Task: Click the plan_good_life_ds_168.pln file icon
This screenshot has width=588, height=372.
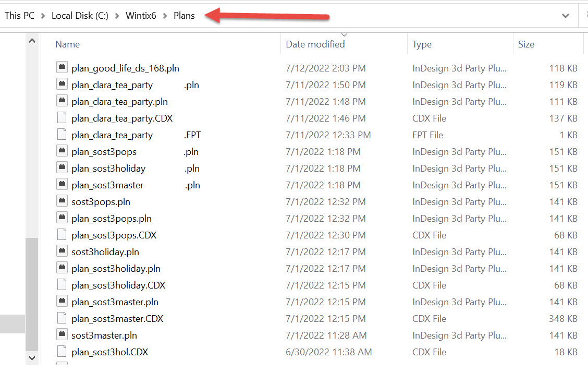Action: click(x=62, y=67)
